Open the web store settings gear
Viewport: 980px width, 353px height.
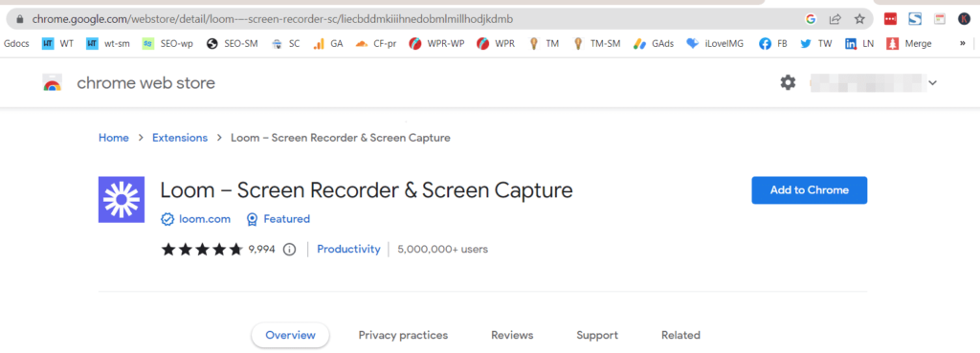point(789,82)
